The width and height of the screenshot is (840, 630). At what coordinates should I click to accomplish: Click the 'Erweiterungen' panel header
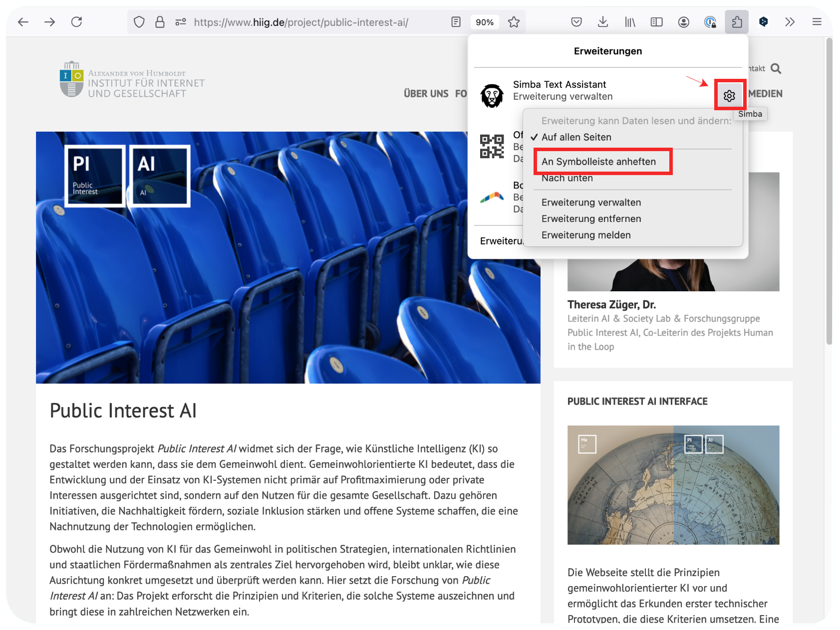coord(608,51)
